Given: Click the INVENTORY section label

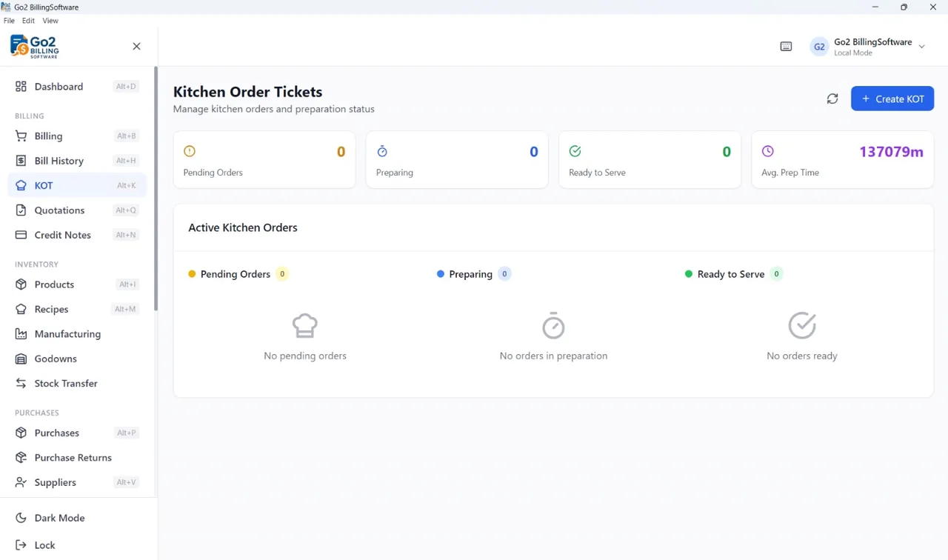Looking at the screenshot, I should [36, 264].
